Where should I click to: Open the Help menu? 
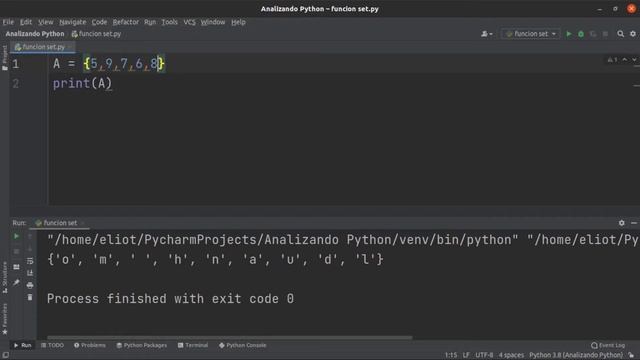click(x=238, y=22)
